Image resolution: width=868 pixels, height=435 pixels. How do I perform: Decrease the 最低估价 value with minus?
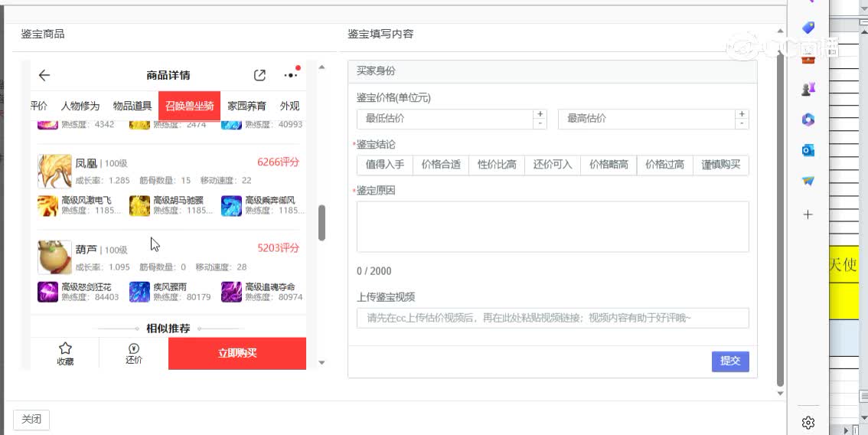coord(540,123)
